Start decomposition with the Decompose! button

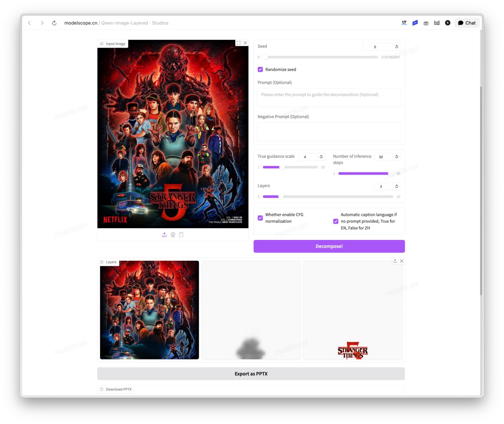coord(329,246)
